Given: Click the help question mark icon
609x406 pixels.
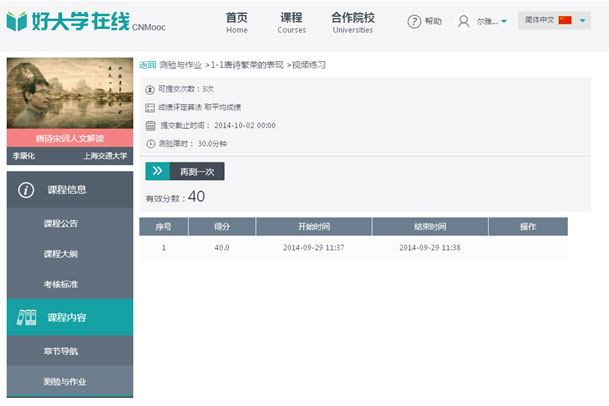Looking at the screenshot, I should 414,22.
